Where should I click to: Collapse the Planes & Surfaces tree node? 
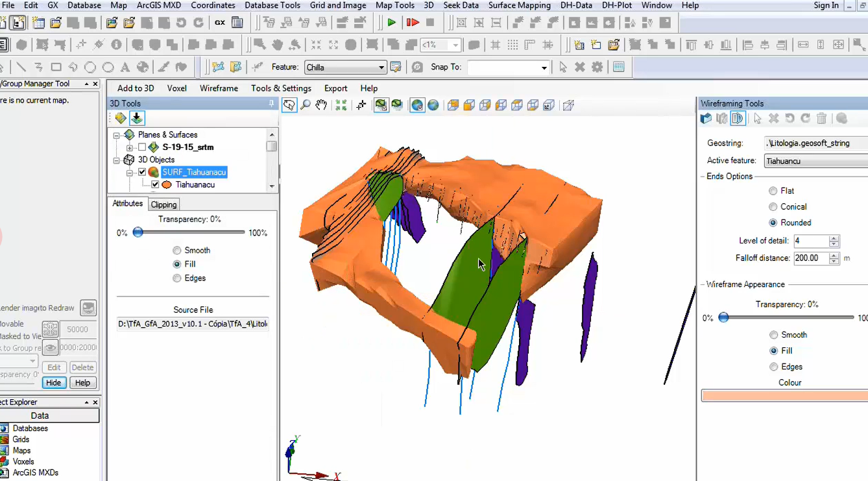pos(117,135)
